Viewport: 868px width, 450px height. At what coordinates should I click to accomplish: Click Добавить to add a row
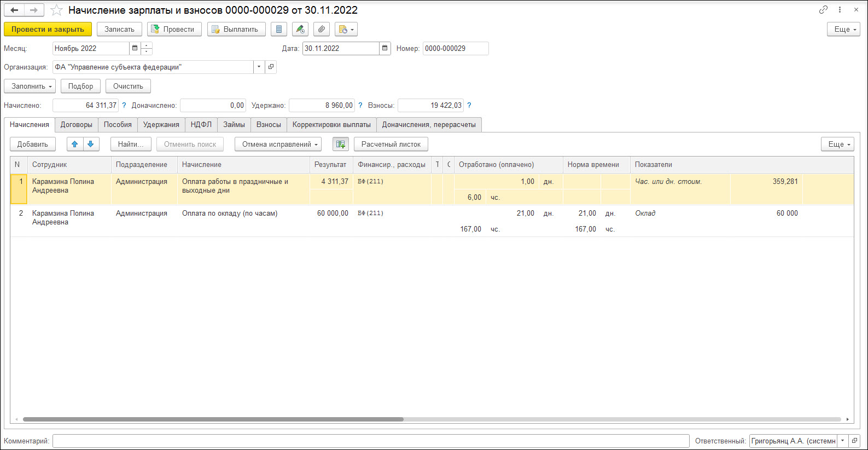[33, 144]
